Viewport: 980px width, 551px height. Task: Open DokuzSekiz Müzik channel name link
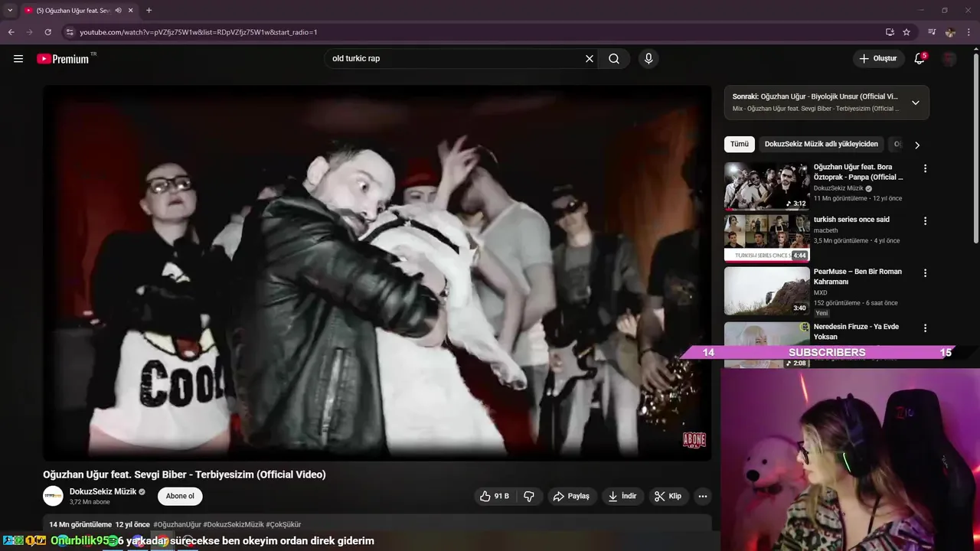[103, 491]
